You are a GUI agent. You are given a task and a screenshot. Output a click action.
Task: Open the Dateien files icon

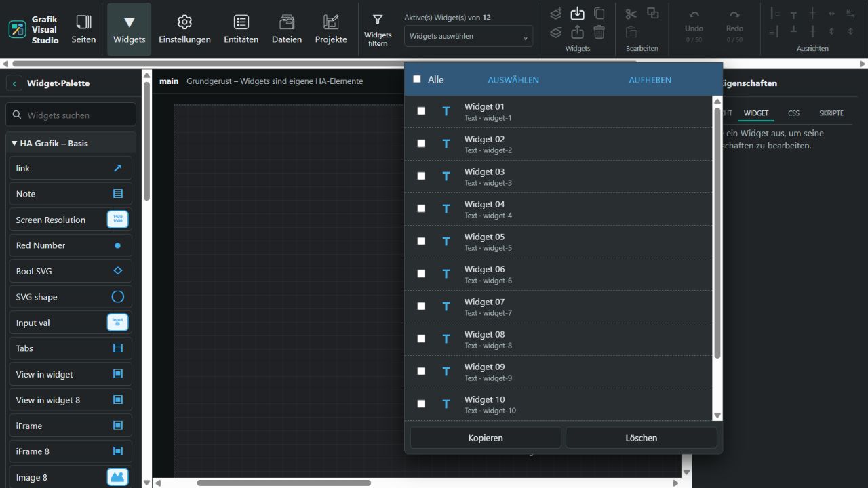click(x=287, y=22)
